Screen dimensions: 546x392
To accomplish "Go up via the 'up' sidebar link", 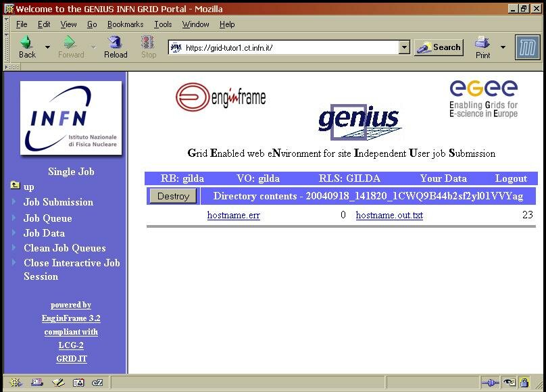I will point(28,187).
